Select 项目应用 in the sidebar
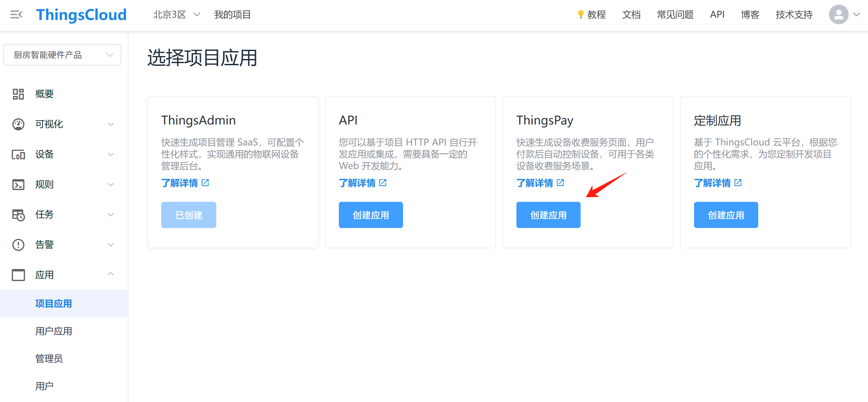 tap(64, 304)
